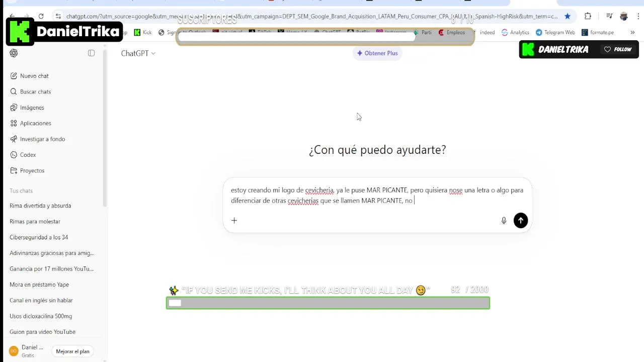Viewport: 644px width, 362px height.
Task: Click the Obtener Plus button
Action: coord(377,53)
